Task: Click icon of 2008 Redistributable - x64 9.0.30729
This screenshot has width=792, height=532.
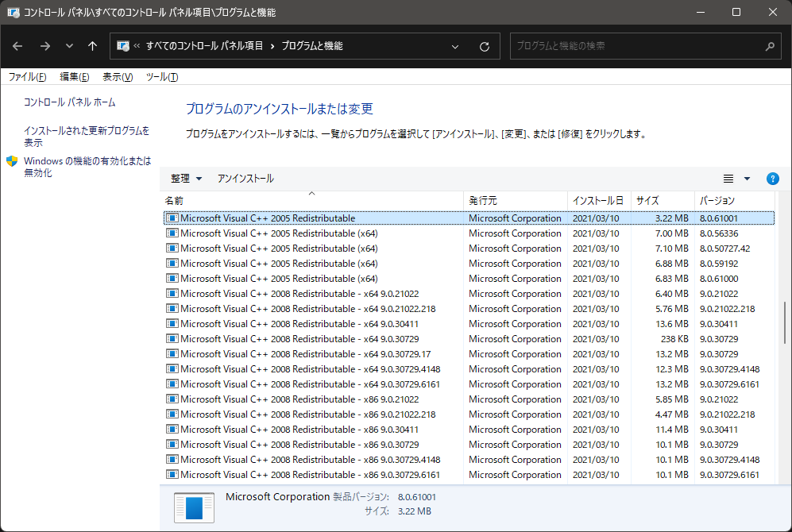Action: tap(172, 339)
